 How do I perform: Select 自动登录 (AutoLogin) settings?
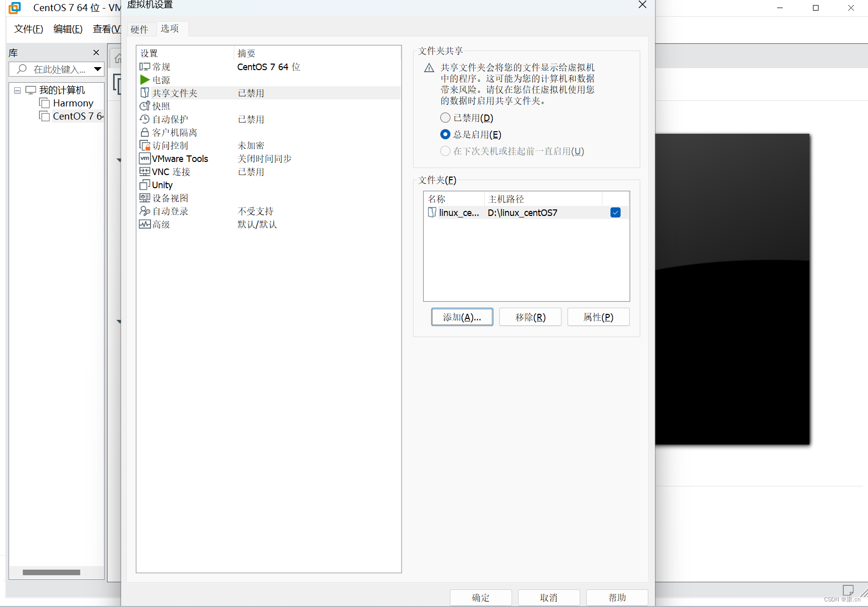tap(170, 211)
